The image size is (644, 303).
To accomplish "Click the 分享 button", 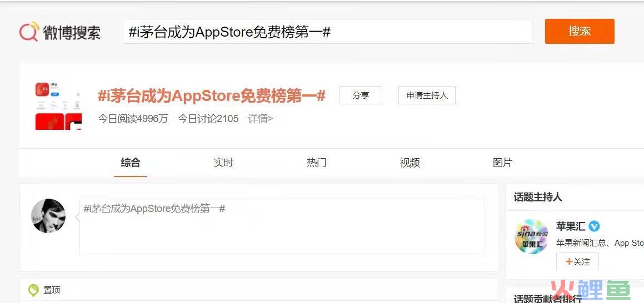I will click(361, 95).
